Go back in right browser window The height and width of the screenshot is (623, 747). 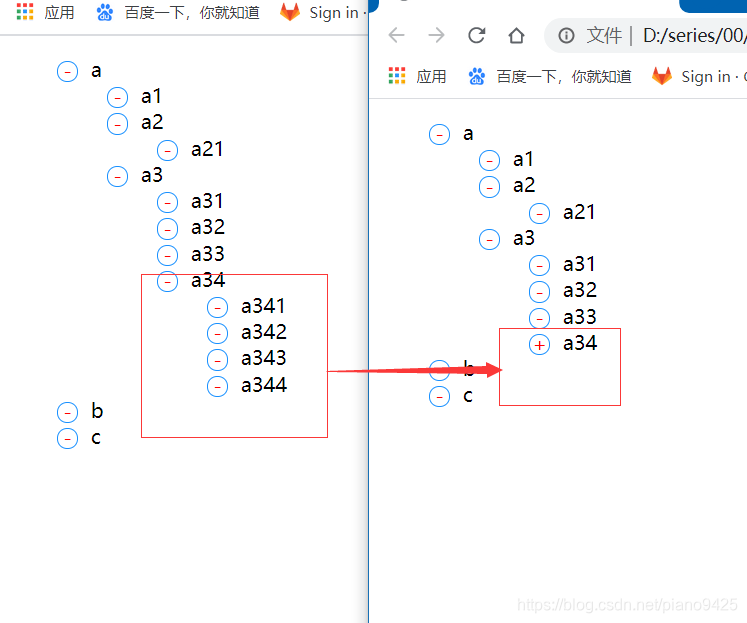[396, 35]
